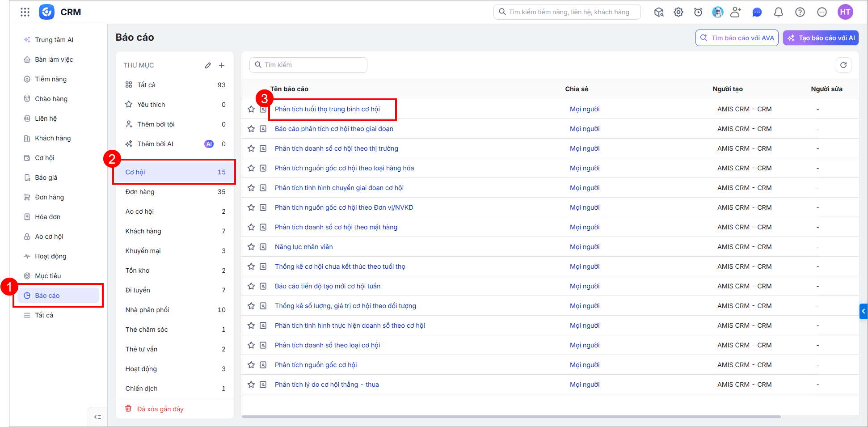Add a new folder with plus icon
This screenshot has width=868, height=427.
[x=222, y=65]
